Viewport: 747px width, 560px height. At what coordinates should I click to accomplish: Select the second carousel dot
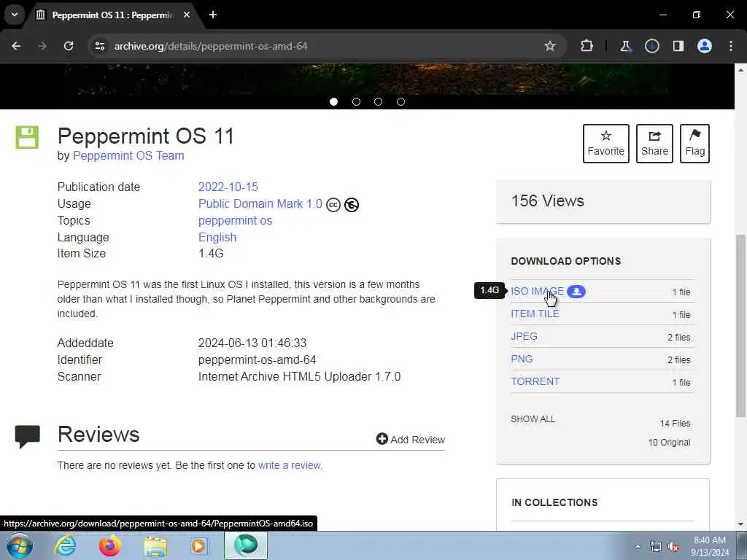click(x=356, y=101)
